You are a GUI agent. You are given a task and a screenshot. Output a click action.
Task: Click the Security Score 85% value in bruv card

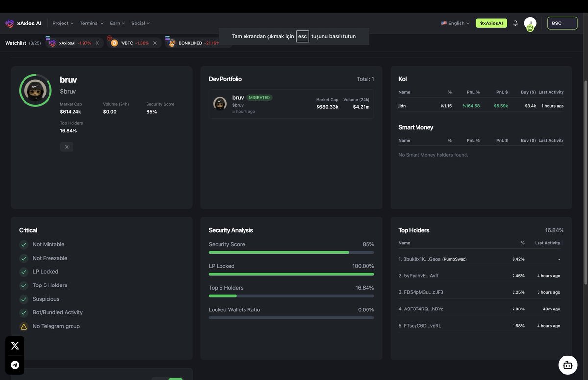tap(152, 112)
